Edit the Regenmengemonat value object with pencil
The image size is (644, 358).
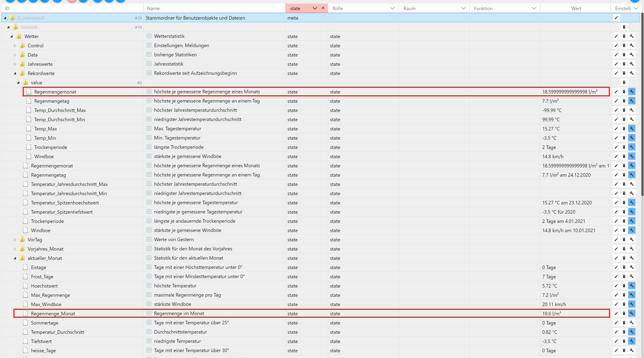(x=616, y=92)
